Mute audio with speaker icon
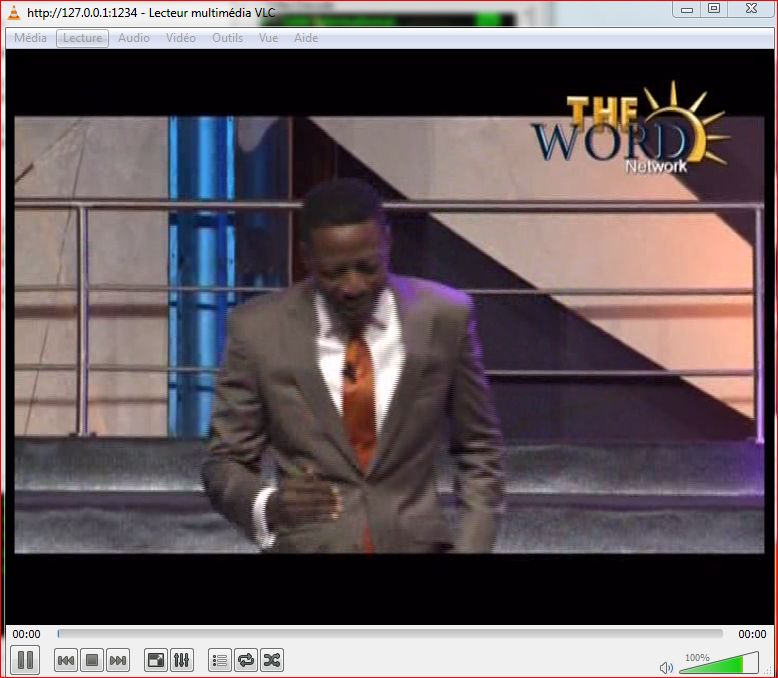 click(x=666, y=667)
